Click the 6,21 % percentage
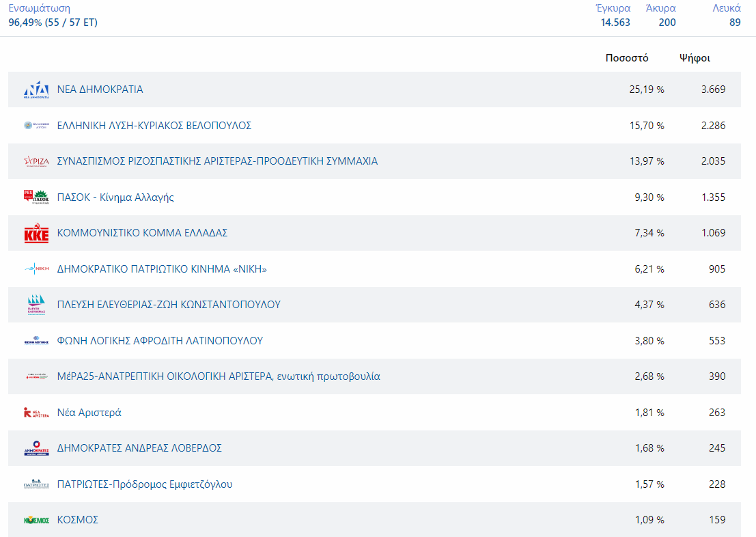The width and height of the screenshot is (756, 537). tap(649, 268)
